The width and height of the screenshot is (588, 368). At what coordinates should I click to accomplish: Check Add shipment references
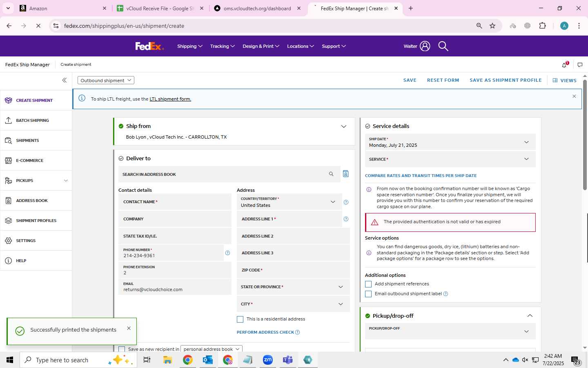click(x=368, y=284)
